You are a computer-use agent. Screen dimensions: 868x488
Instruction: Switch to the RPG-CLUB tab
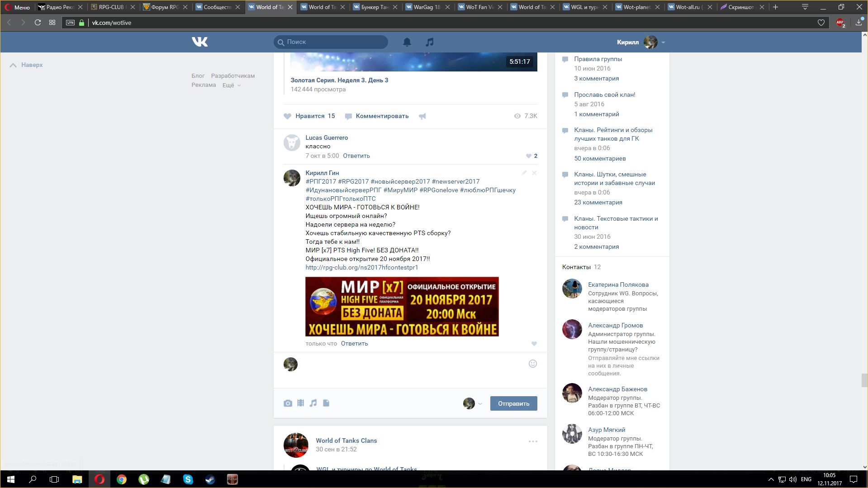[113, 7]
